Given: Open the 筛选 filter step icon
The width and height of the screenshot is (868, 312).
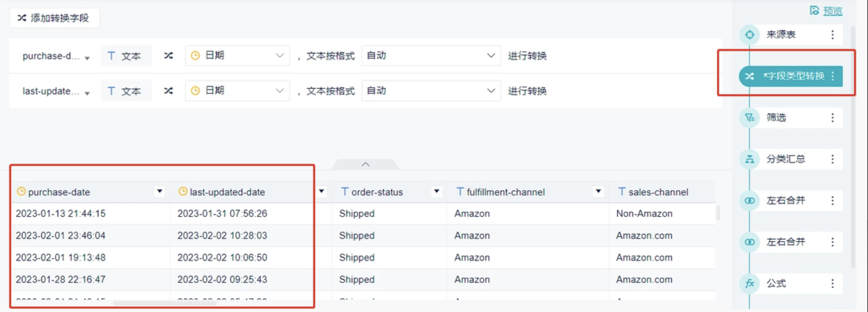Looking at the screenshot, I should point(749,117).
